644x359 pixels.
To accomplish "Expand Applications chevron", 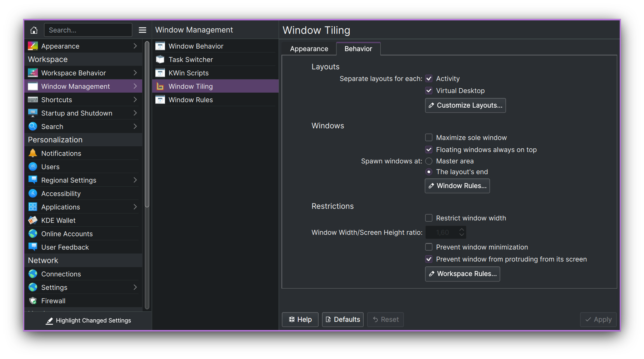I will pyautogui.click(x=135, y=207).
